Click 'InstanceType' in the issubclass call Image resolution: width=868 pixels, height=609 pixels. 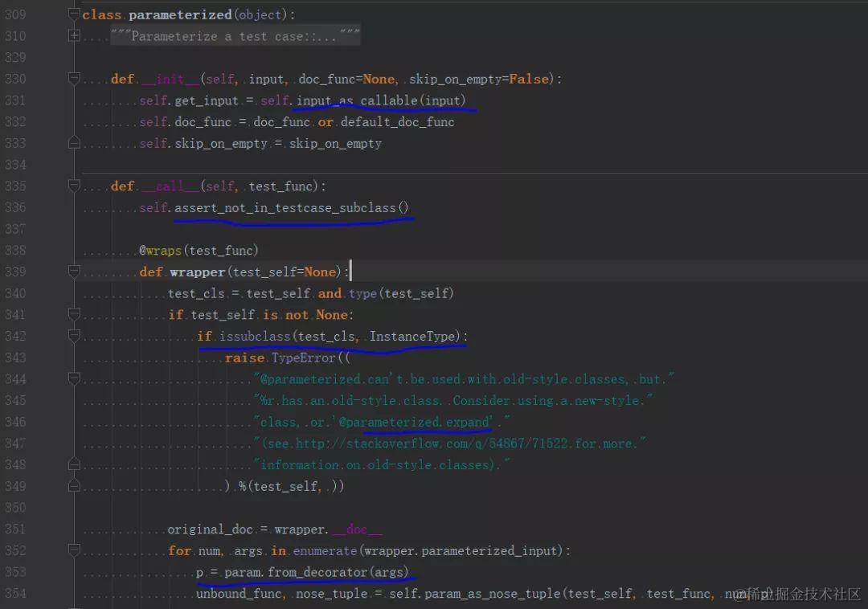[414, 337]
